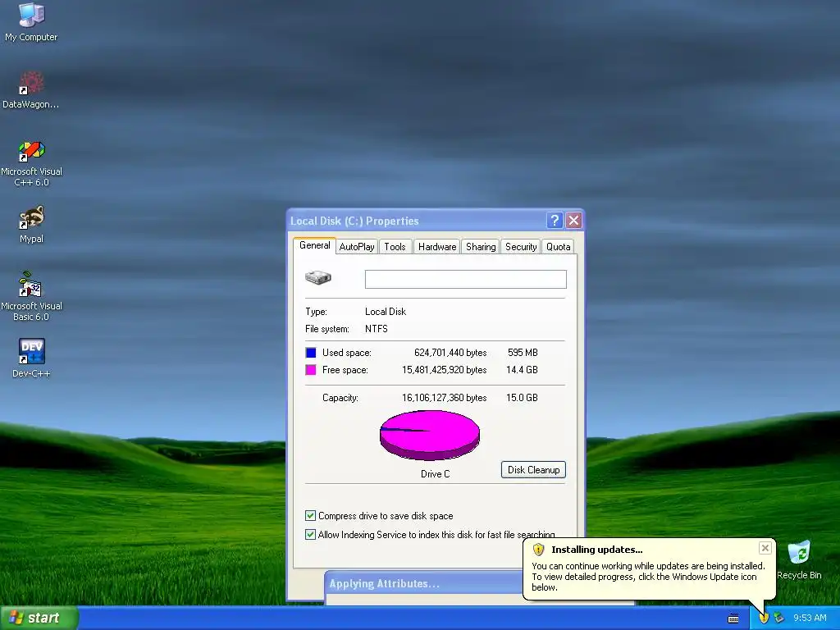
Task: Click the 624,701,440 bytes used space value
Action: [450, 353]
